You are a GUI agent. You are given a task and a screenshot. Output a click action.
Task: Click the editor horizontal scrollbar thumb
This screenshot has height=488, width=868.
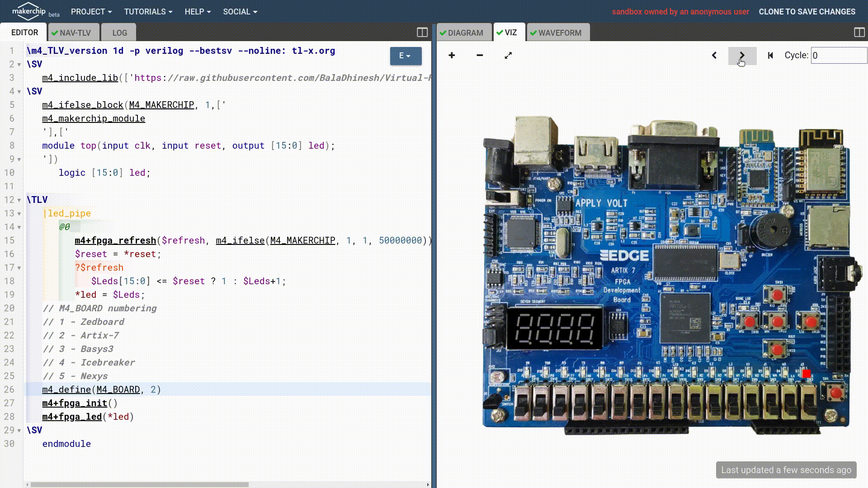(x=140, y=484)
